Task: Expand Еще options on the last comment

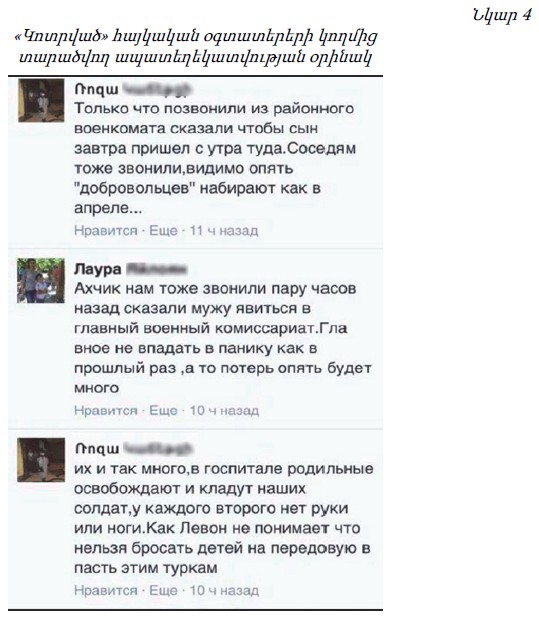Action: pos(163,590)
